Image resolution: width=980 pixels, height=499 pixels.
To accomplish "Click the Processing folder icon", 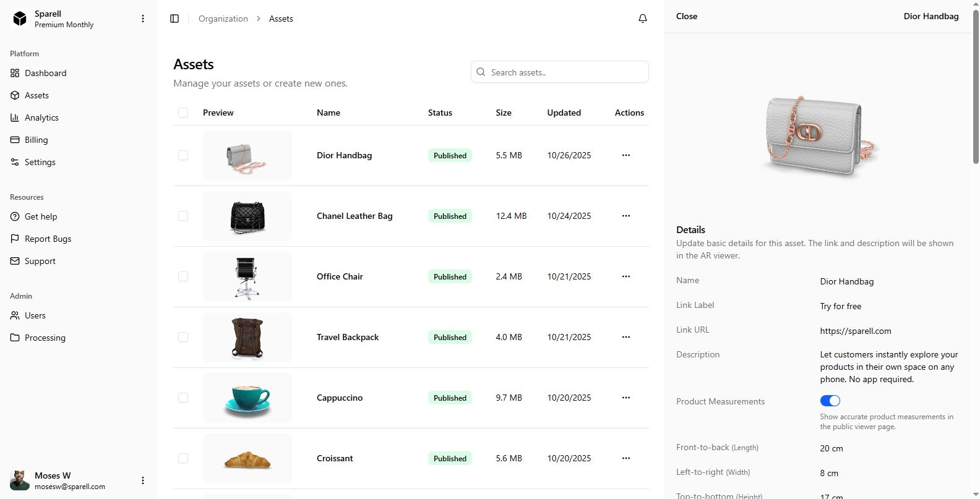I will pos(15,338).
